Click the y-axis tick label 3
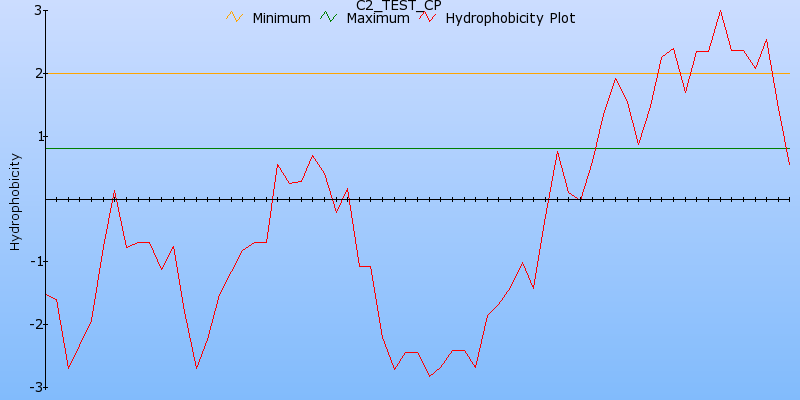Image resolution: width=800 pixels, height=400 pixels. 37,10
